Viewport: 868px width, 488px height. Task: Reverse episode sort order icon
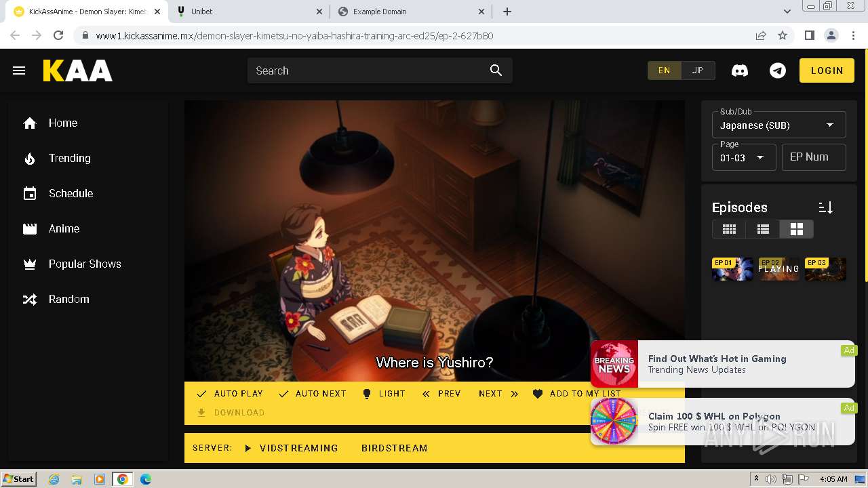[x=825, y=207]
